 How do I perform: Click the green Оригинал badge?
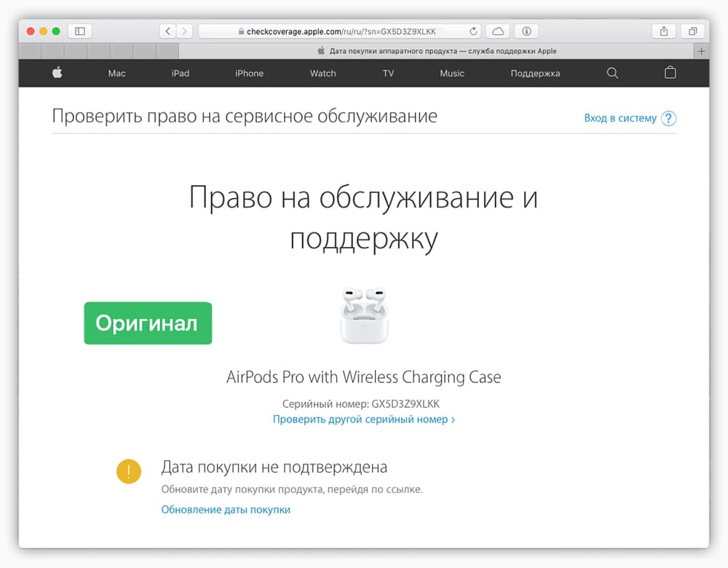pos(148,323)
